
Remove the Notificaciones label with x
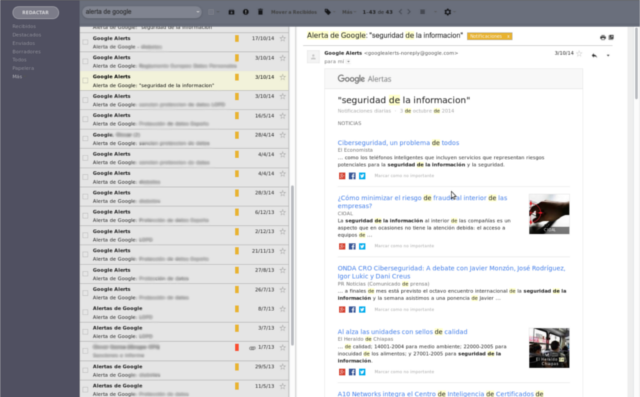(508, 36)
